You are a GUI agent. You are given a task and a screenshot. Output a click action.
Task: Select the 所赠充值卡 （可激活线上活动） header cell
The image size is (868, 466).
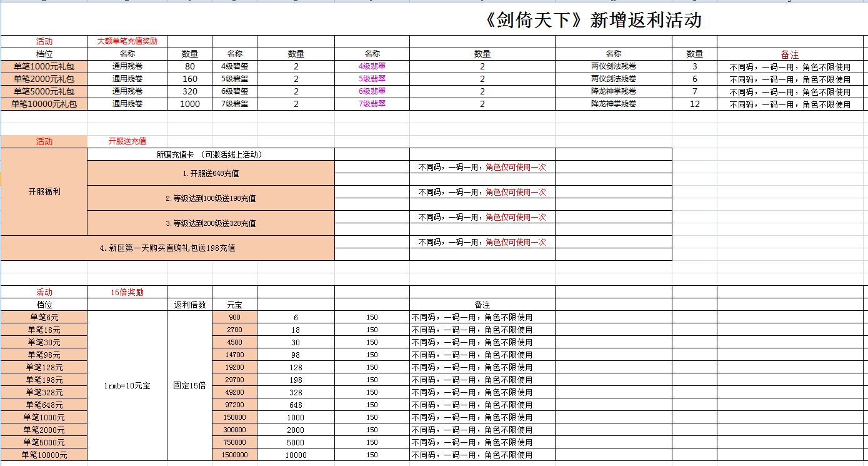pyautogui.click(x=211, y=154)
